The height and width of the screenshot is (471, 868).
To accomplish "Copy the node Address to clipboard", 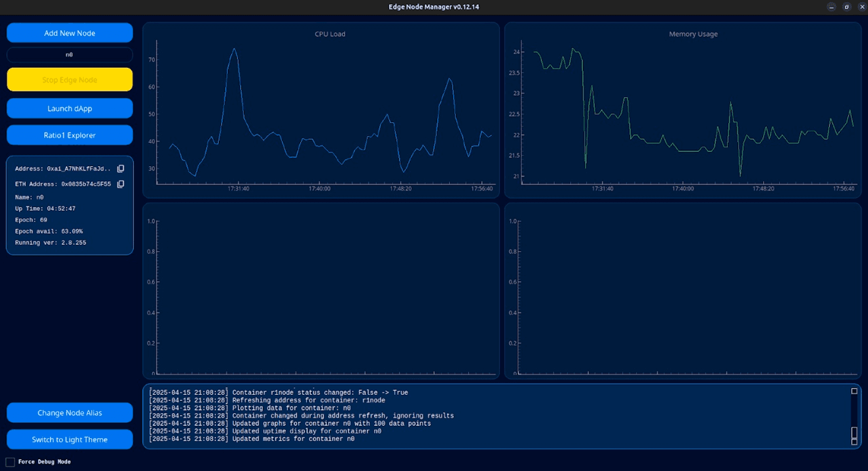I will pos(121,169).
